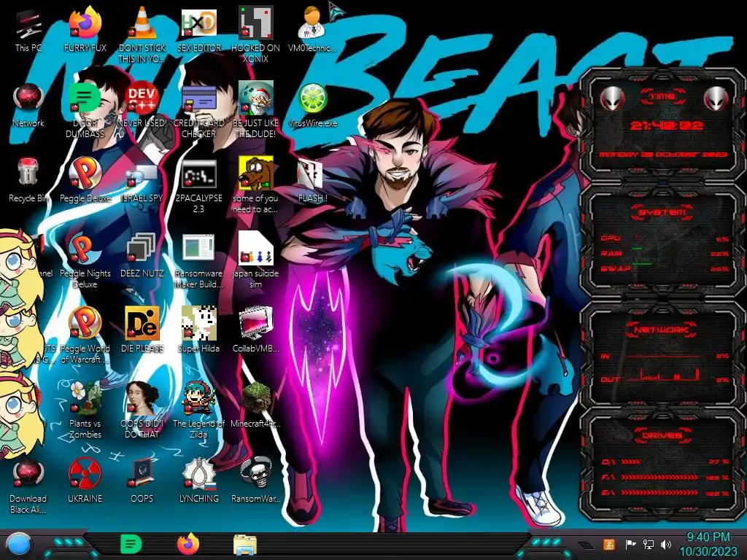
Task: Click the widget NETWORK header
Action: coord(661,330)
